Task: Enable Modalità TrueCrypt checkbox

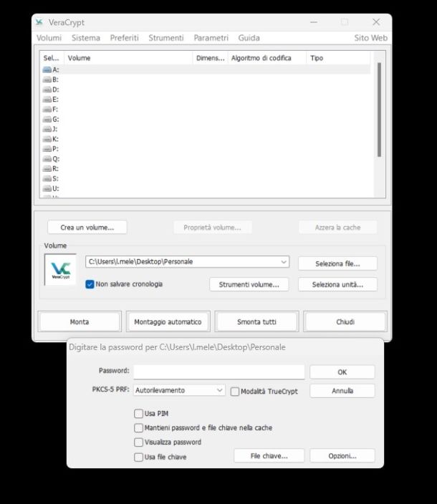Action: [235, 392]
